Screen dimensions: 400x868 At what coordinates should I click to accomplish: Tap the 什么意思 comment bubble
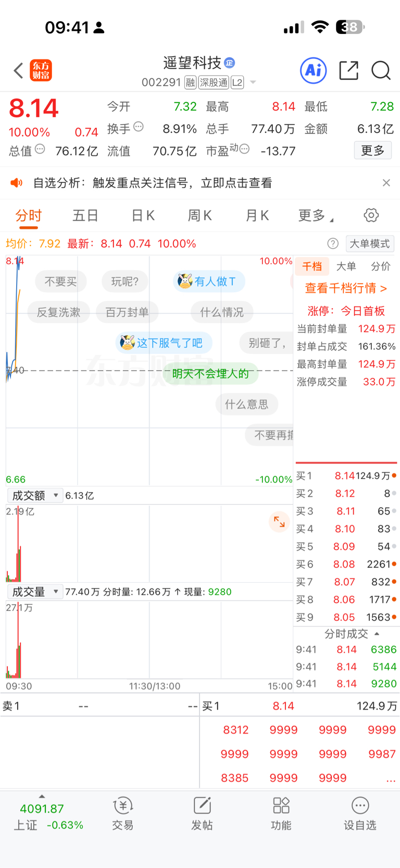click(246, 404)
